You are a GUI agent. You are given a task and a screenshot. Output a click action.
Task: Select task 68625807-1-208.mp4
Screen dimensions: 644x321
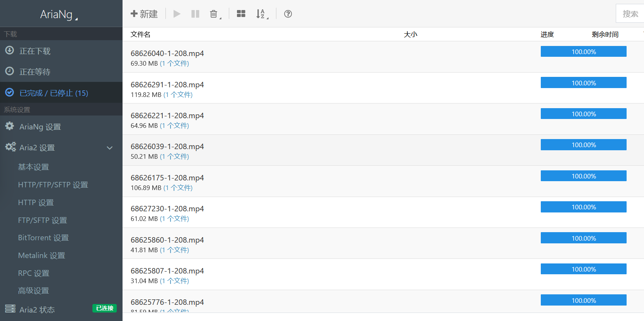tap(167, 271)
